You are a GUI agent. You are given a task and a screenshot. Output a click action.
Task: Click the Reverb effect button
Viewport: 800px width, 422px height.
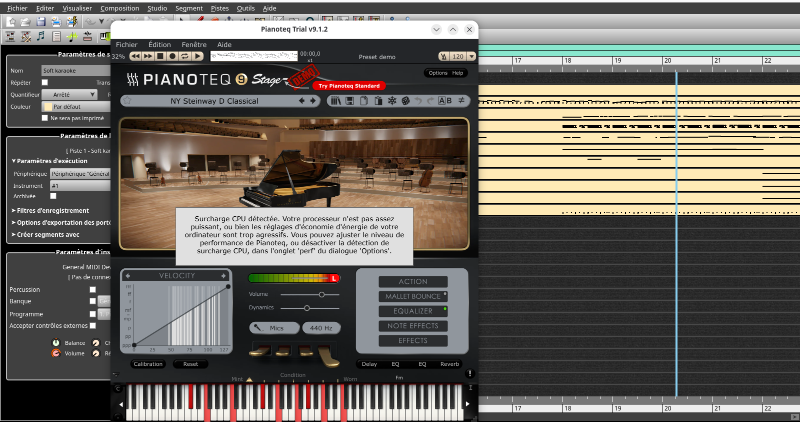click(449, 364)
